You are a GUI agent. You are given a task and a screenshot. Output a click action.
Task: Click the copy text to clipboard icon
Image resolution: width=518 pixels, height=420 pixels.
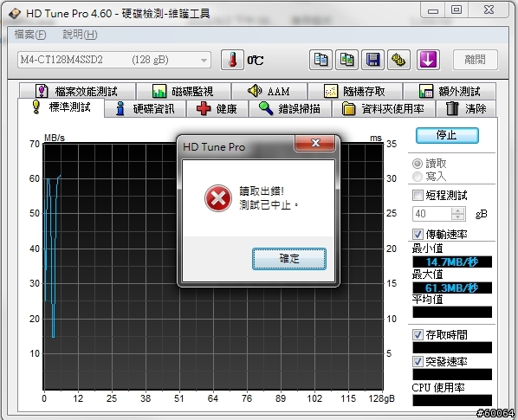pos(321,60)
